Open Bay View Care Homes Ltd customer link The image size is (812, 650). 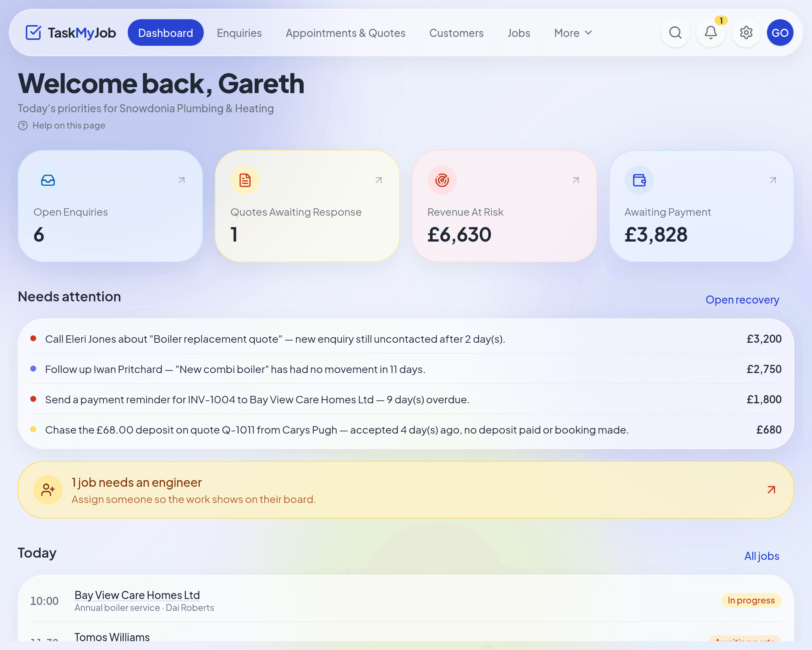[137, 595]
